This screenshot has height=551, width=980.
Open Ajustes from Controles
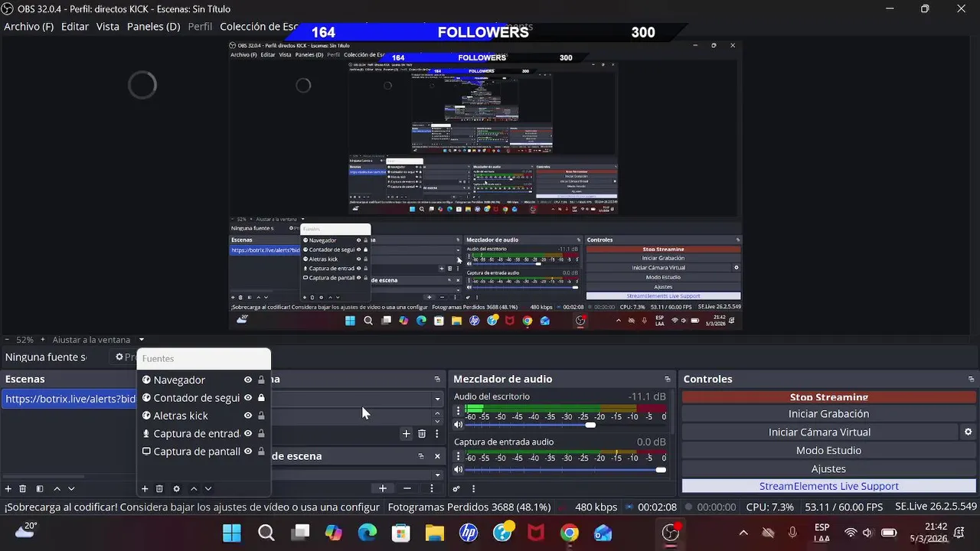tap(828, 468)
